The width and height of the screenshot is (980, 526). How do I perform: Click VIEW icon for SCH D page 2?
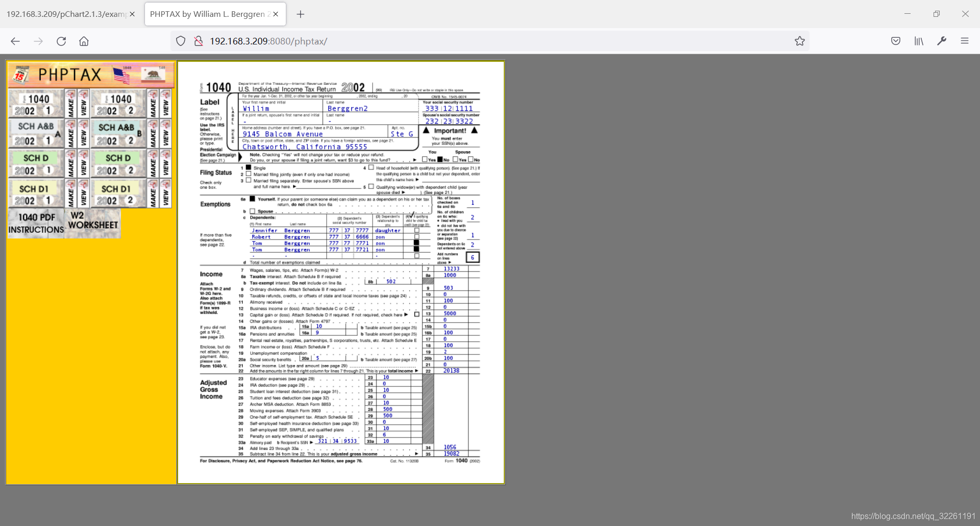[165, 163]
